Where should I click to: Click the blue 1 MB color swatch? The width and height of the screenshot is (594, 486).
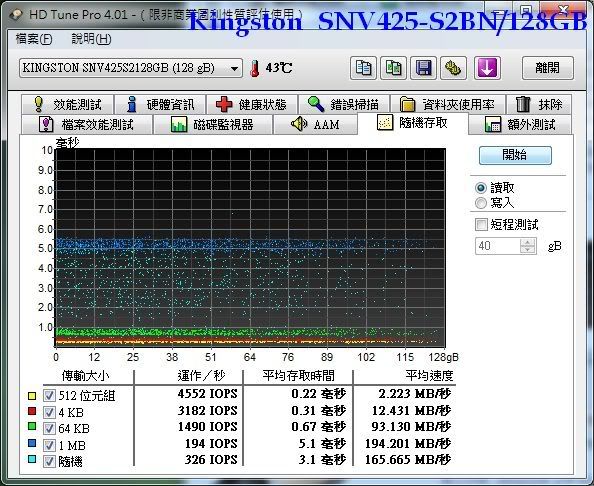32,442
